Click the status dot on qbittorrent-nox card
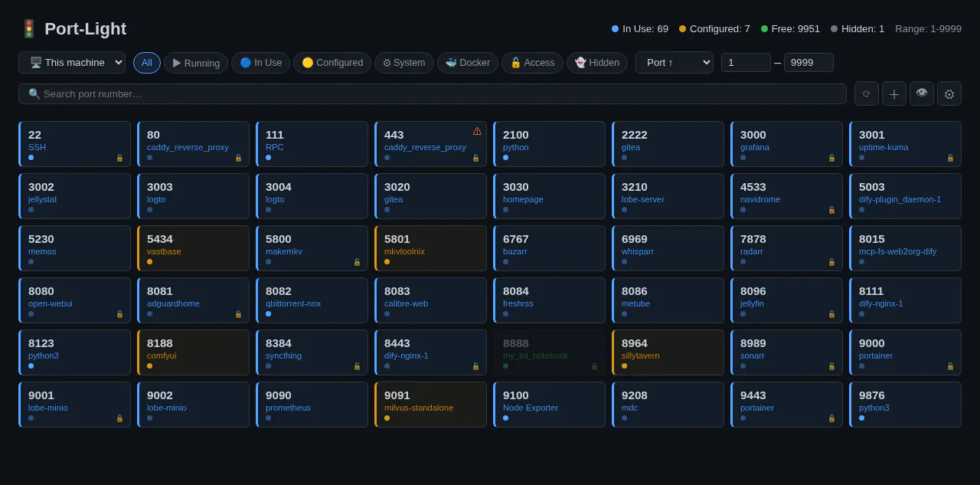980x485 pixels. (268, 314)
